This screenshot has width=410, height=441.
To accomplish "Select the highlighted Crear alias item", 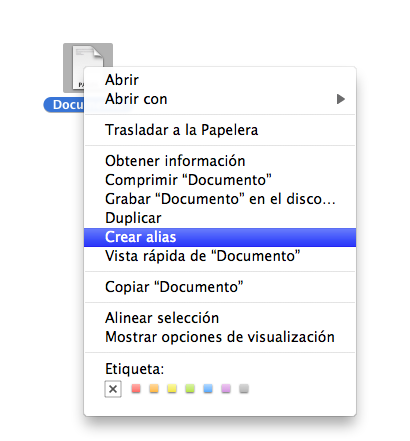I will 220,237.
